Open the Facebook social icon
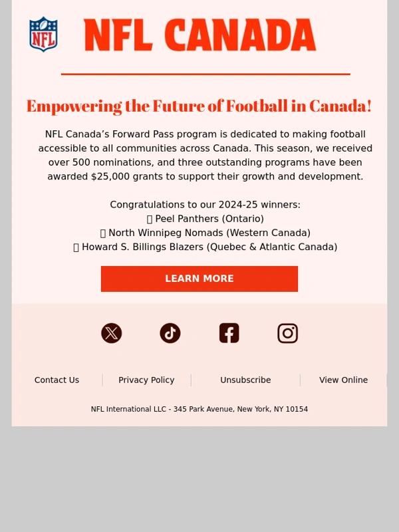Image resolution: width=399 pixels, height=532 pixels. click(x=229, y=333)
